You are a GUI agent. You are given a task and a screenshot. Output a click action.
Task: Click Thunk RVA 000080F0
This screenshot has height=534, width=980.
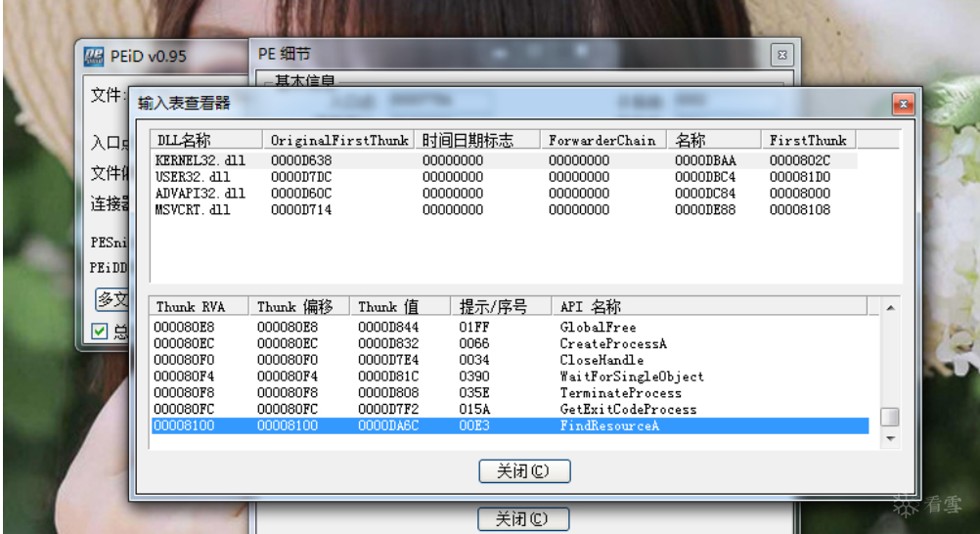point(184,360)
